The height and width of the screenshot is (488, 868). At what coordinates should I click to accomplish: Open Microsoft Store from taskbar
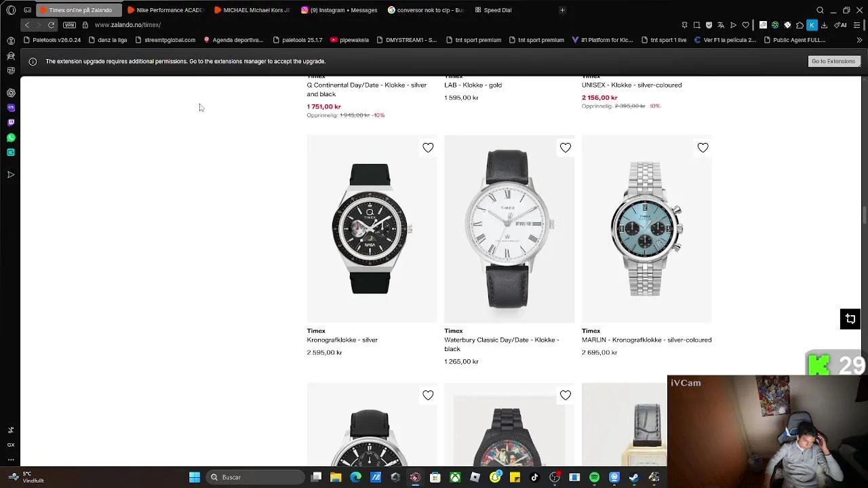pos(435,477)
